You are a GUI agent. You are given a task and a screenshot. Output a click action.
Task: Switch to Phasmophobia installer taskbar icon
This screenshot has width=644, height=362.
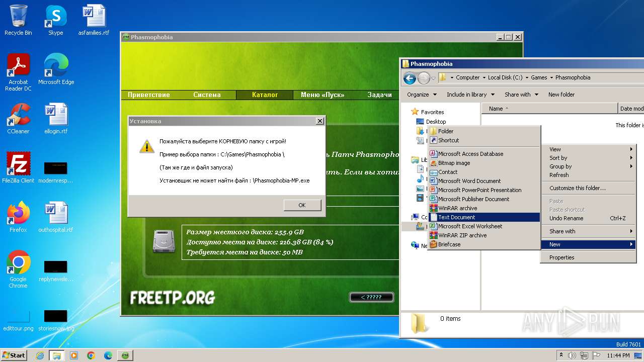[x=125, y=355]
